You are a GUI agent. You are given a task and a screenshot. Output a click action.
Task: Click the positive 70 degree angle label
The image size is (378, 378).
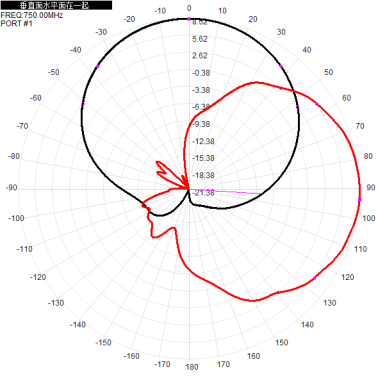click(360, 126)
